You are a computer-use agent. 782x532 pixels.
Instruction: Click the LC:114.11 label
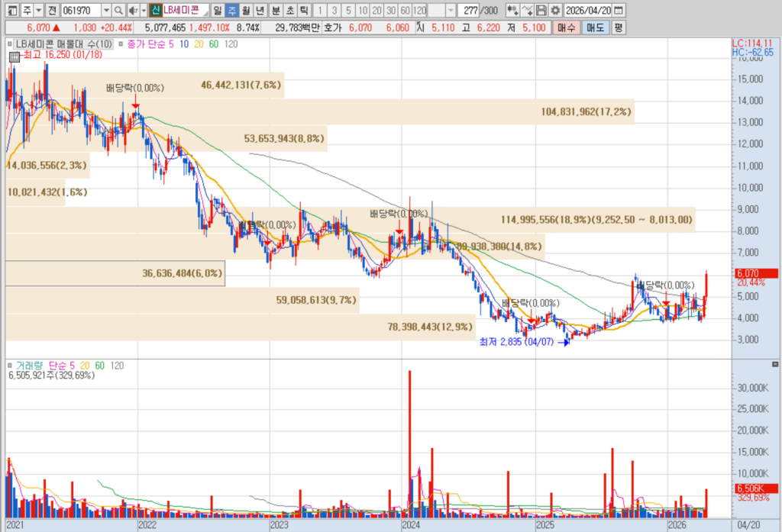click(752, 44)
